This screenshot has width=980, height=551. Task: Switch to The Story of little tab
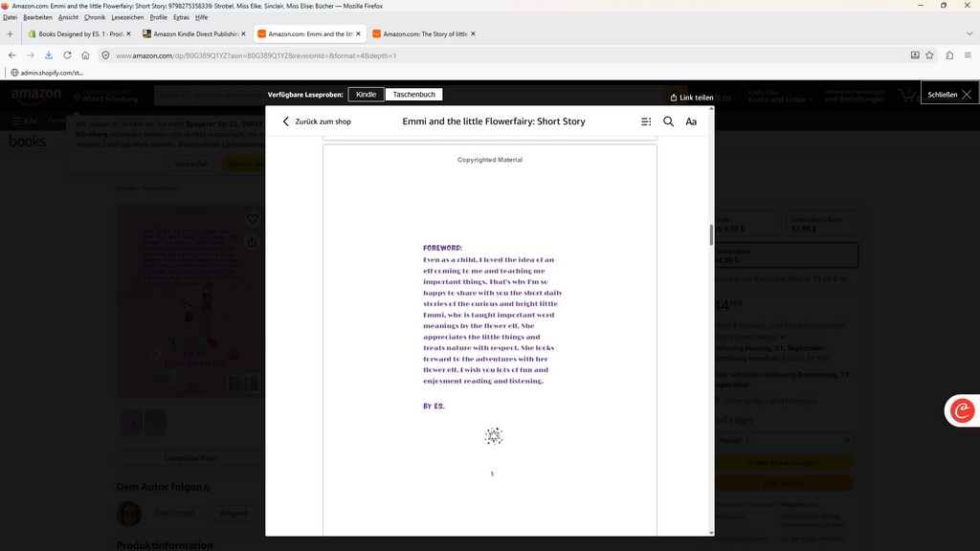point(424,33)
